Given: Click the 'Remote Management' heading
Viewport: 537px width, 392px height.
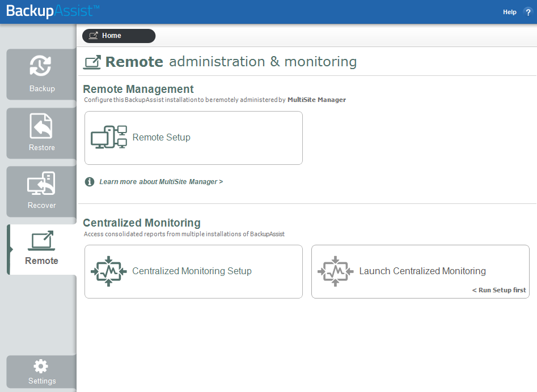Looking at the screenshot, I should 138,89.
